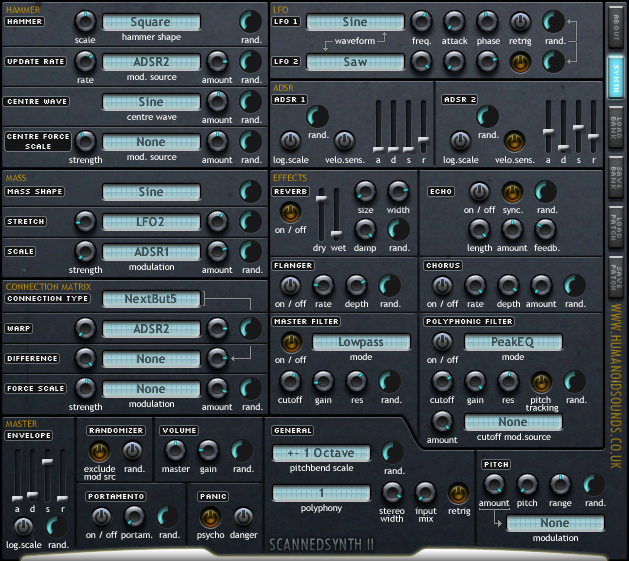Click the Volume gain knob
The width and height of the screenshot is (629, 561).
click(208, 451)
